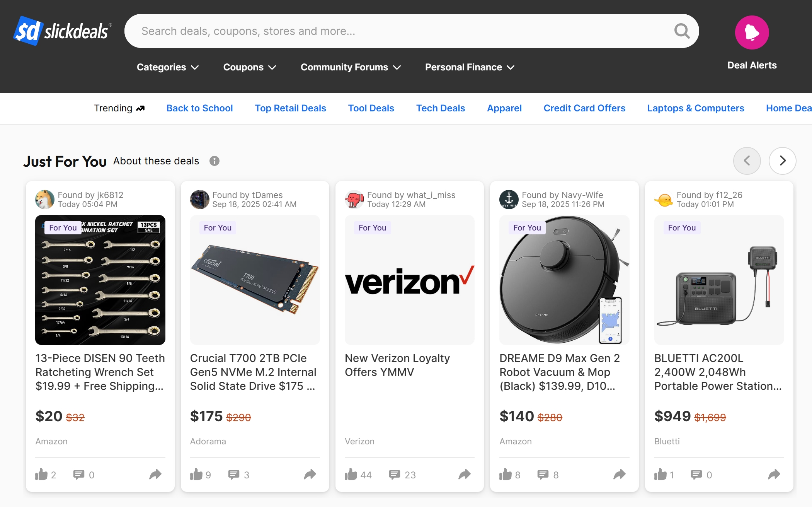The height and width of the screenshot is (507, 812).
Task: Share the BLUETTI AC200L deal
Action: coord(774,474)
